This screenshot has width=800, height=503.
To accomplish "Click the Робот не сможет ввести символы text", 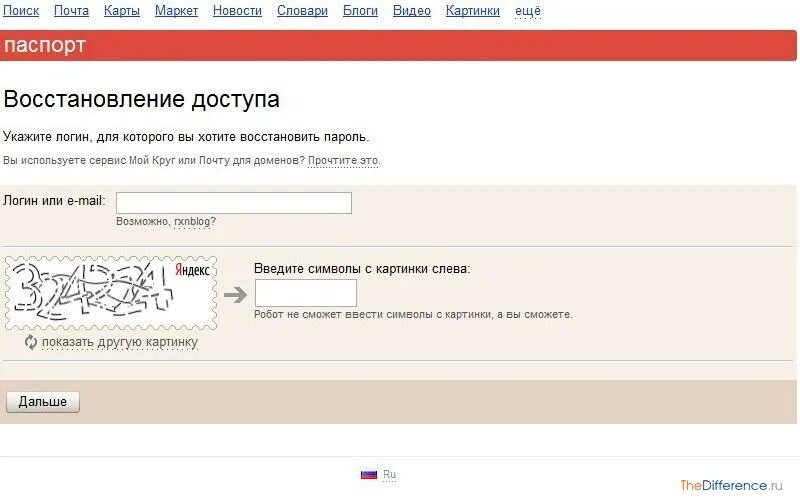I will pyautogui.click(x=413, y=314).
